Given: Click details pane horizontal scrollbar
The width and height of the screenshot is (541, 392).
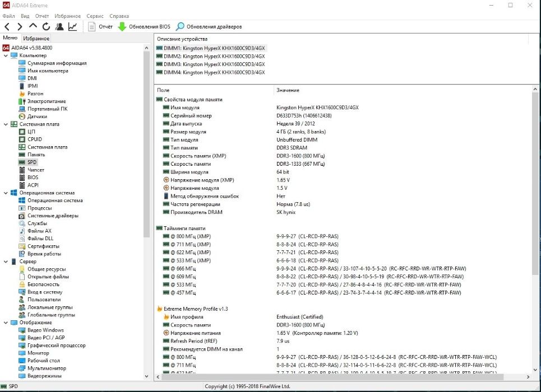Looking at the screenshot, I should click(332, 377).
